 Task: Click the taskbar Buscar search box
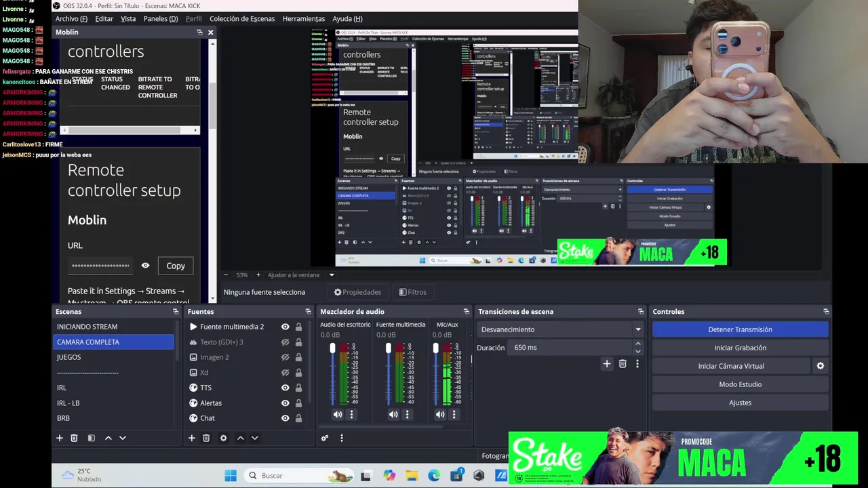point(299,476)
